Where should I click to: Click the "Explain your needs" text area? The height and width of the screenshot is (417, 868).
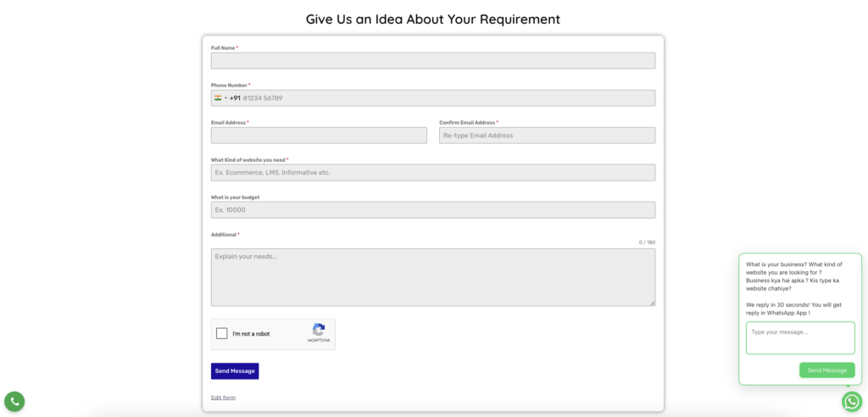pyautogui.click(x=432, y=276)
